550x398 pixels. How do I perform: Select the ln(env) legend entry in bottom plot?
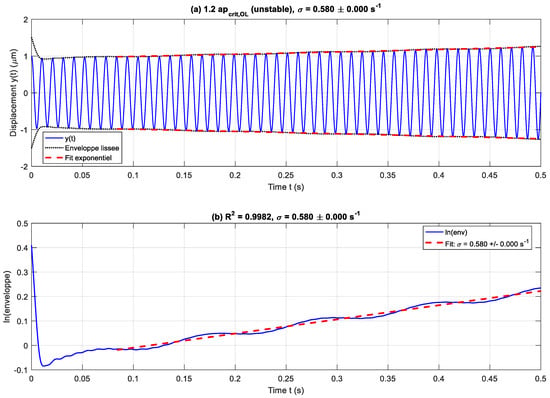446,232
